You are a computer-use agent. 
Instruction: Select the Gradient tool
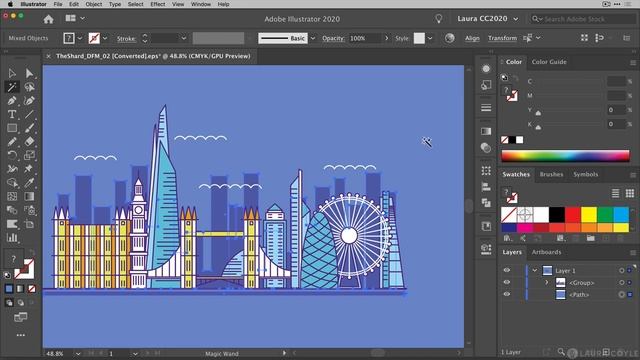(x=29, y=196)
